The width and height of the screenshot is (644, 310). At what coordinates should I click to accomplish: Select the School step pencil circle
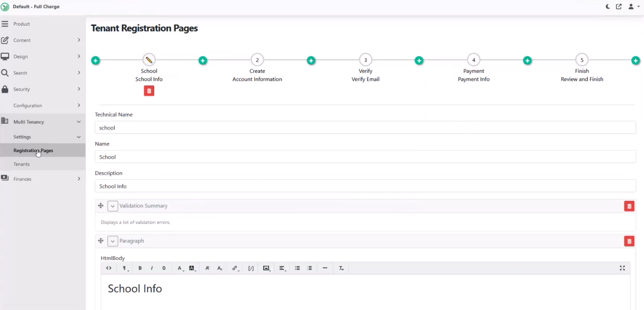click(x=149, y=60)
